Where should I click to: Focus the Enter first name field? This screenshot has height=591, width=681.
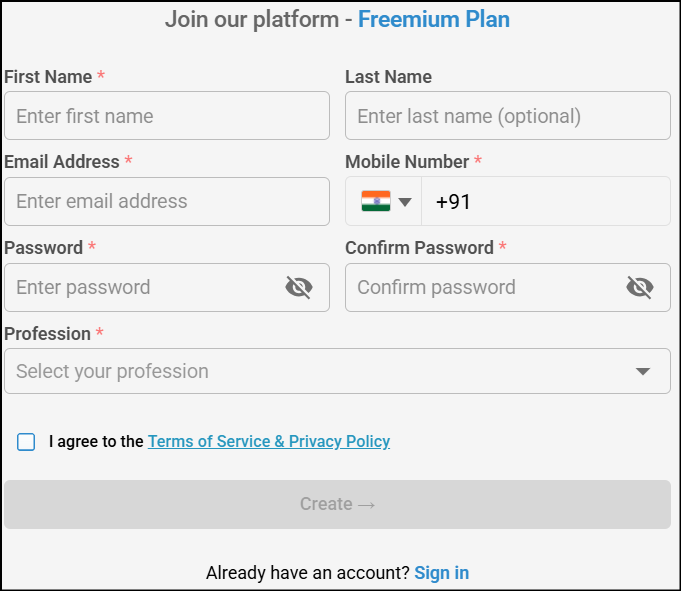click(167, 116)
